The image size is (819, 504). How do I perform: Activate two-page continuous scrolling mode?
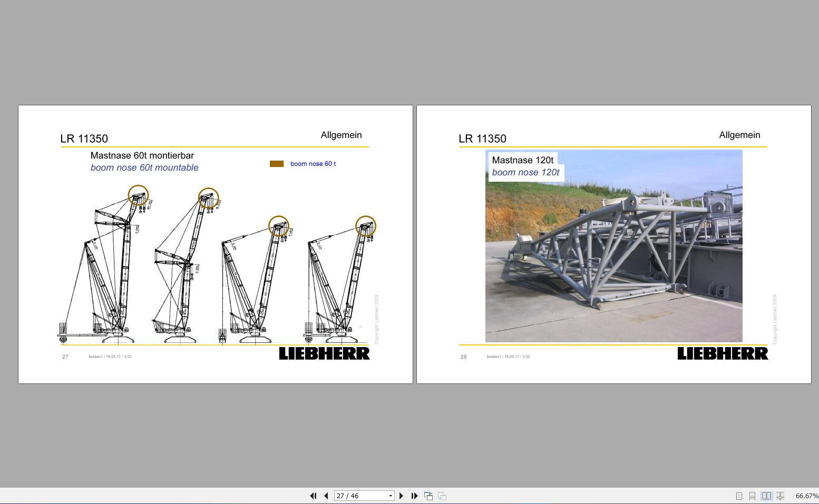tap(780, 496)
